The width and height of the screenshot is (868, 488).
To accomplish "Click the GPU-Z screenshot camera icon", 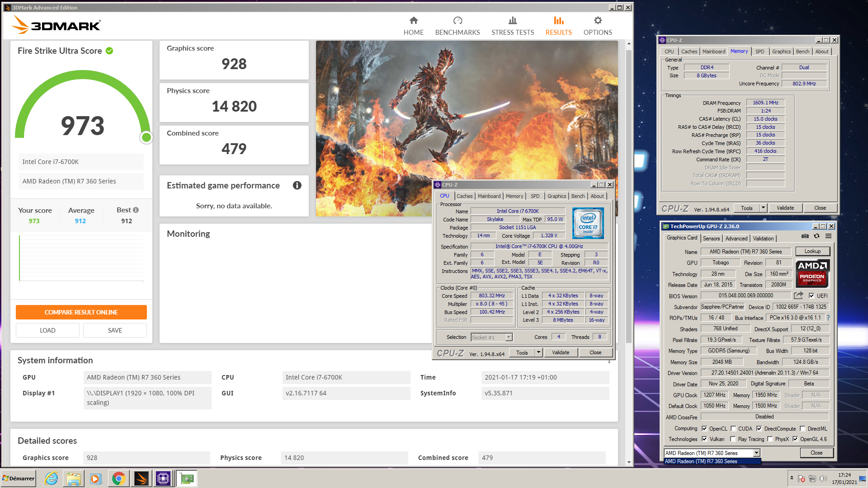I will 805,236.
